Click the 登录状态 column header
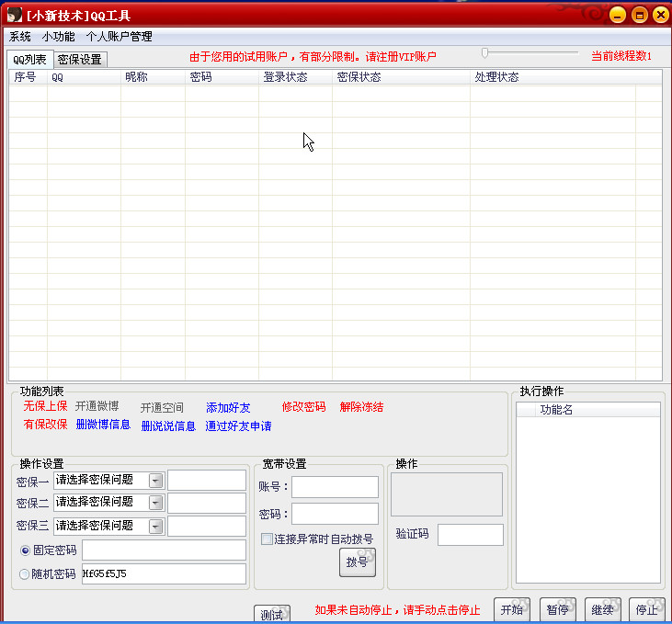Image resolution: width=672 pixels, height=624 pixels. tap(296, 77)
